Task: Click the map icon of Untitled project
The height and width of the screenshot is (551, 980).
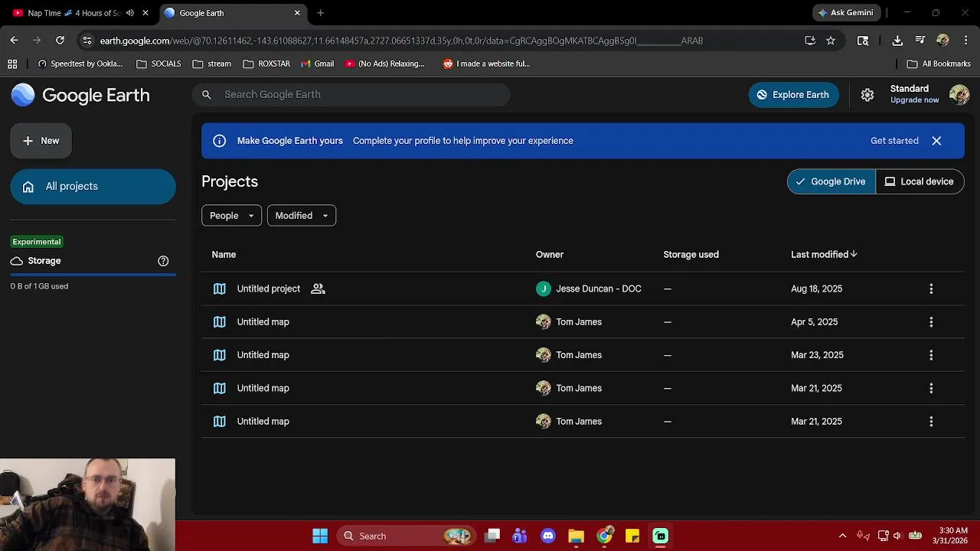Action: point(220,289)
